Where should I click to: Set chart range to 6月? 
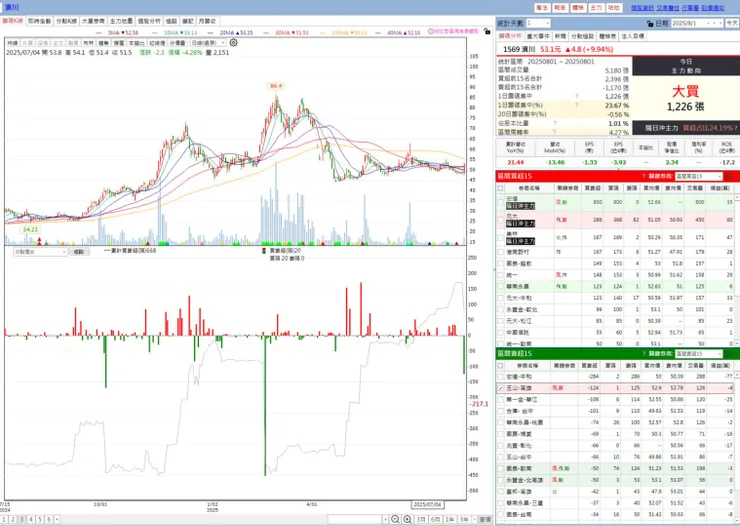click(435, 519)
